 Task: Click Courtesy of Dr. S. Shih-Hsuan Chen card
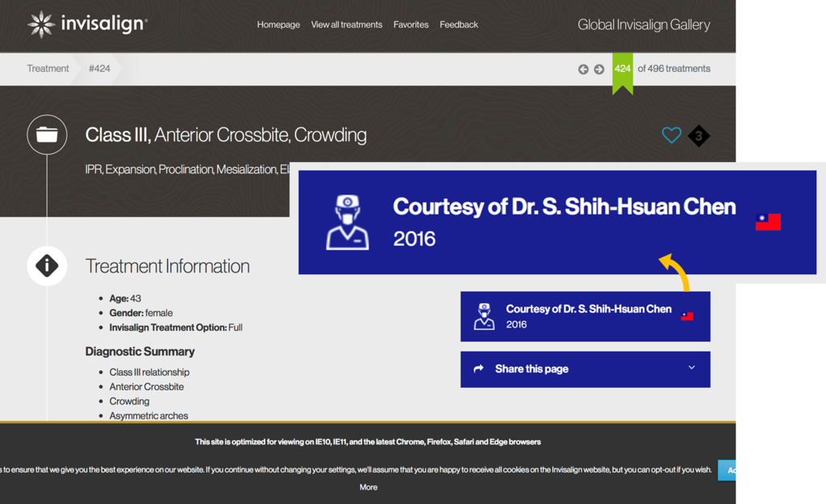586,316
